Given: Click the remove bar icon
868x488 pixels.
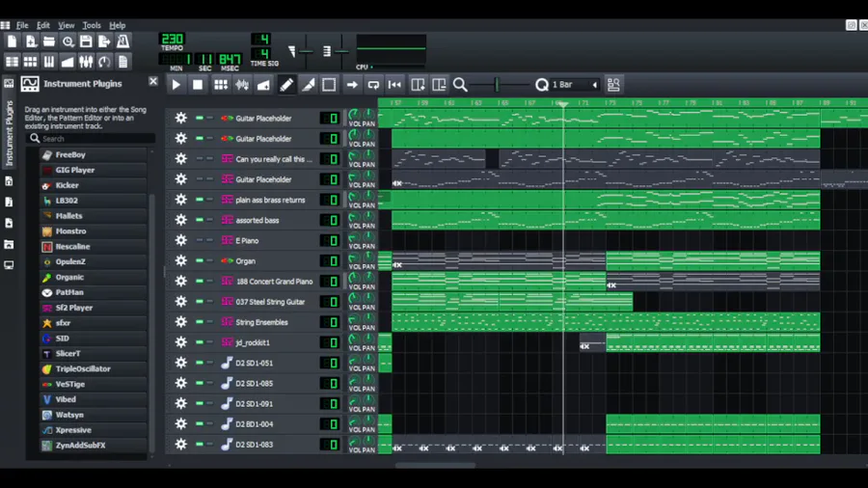Looking at the screenshot, I should (x=439, y=85).
